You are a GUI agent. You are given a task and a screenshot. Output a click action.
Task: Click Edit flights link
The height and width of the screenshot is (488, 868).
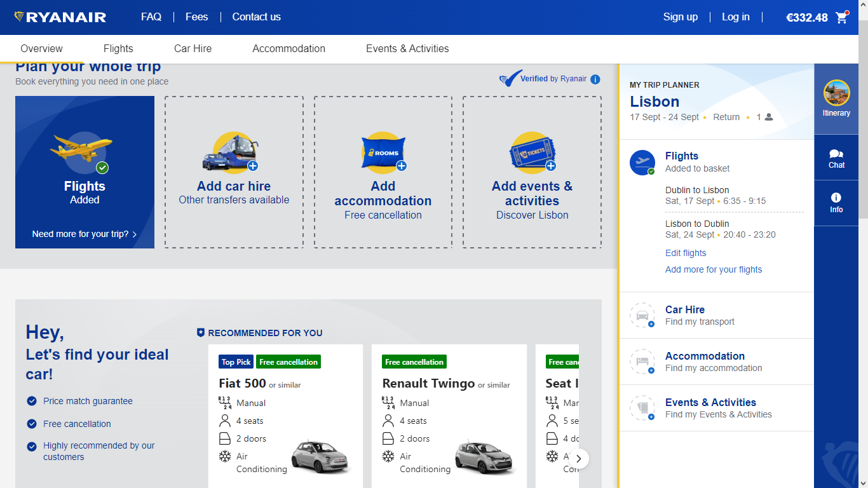tap(686, 253)
